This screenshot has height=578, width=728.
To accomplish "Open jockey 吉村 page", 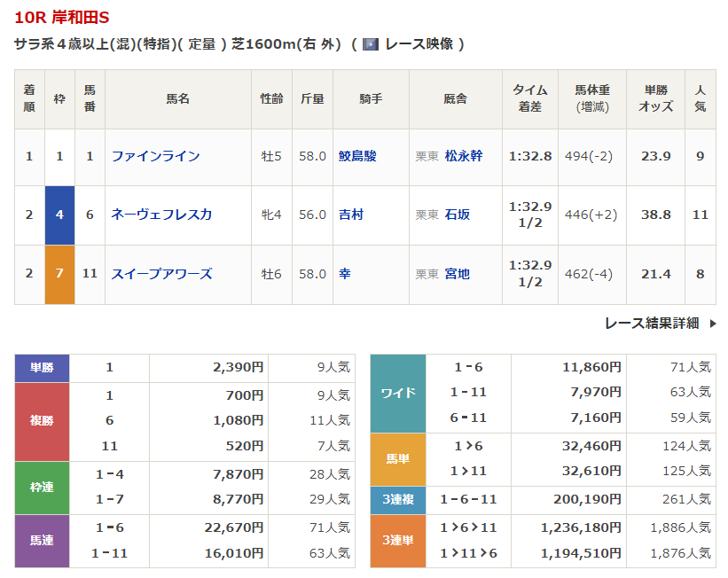I will (351, 215).
